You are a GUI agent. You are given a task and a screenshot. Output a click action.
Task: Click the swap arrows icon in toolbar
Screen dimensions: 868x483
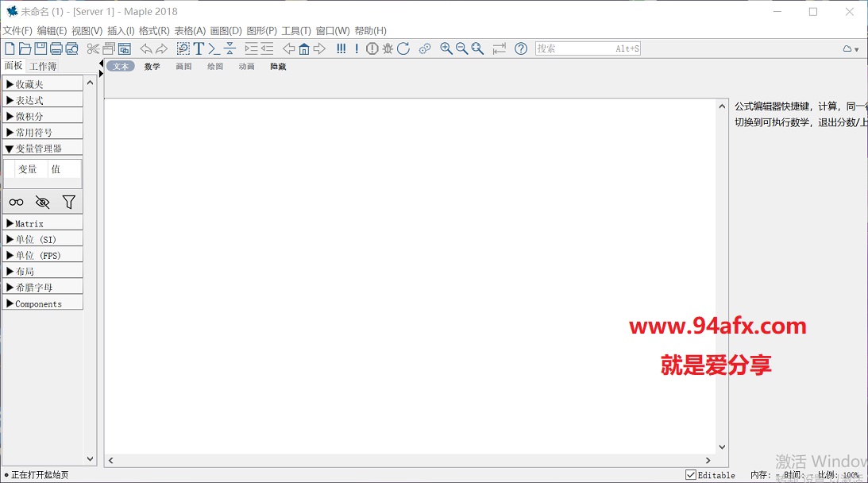click(x=500, y=48)
